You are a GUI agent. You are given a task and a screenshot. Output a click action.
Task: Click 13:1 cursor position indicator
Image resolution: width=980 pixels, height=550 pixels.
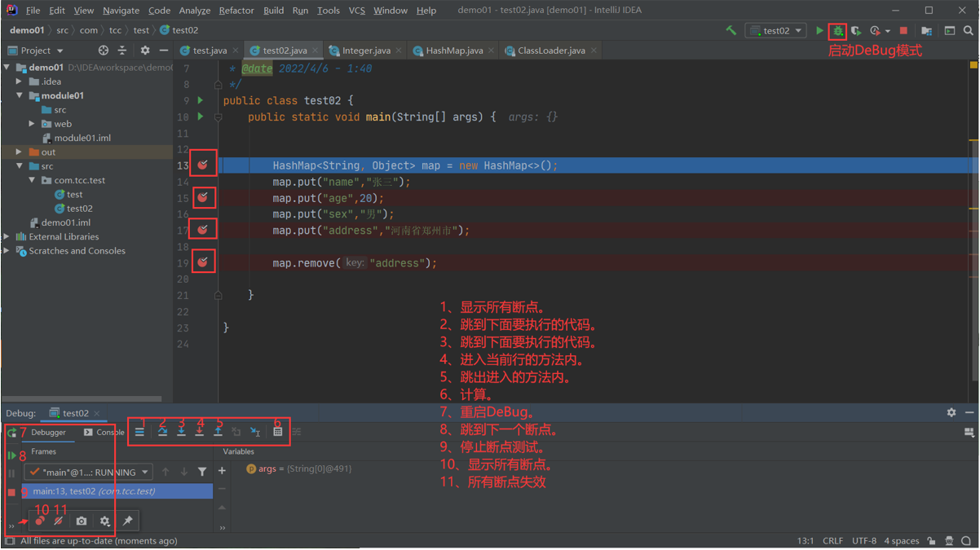tap(806, 541)
